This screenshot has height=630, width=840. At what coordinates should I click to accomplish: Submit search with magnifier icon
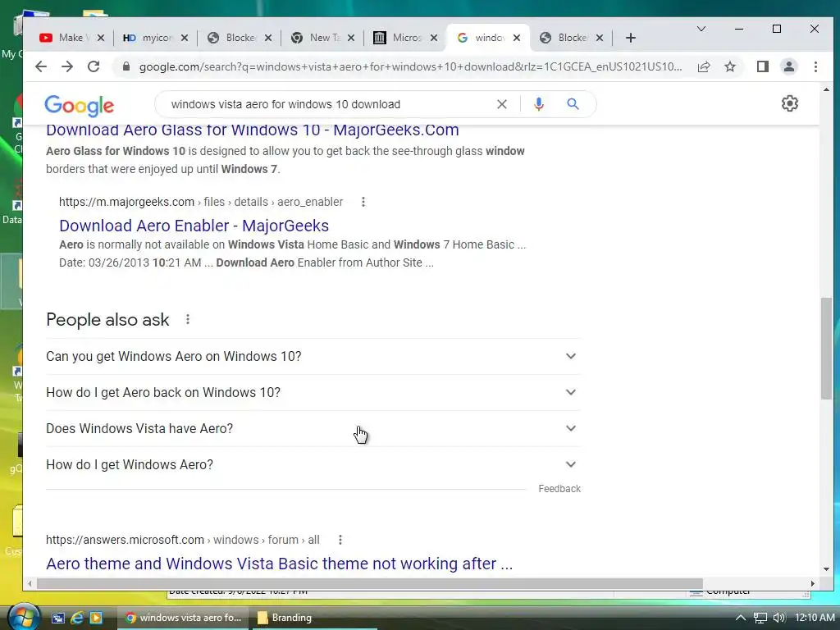click(x=573, y=104)
